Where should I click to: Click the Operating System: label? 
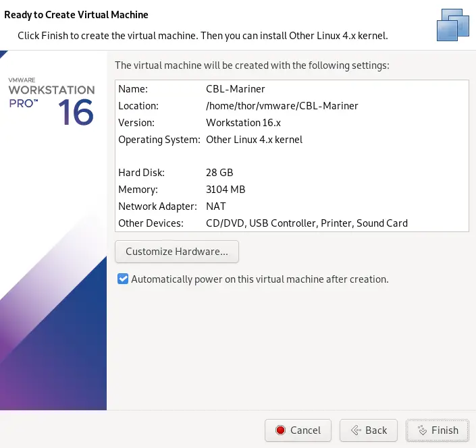159,140
